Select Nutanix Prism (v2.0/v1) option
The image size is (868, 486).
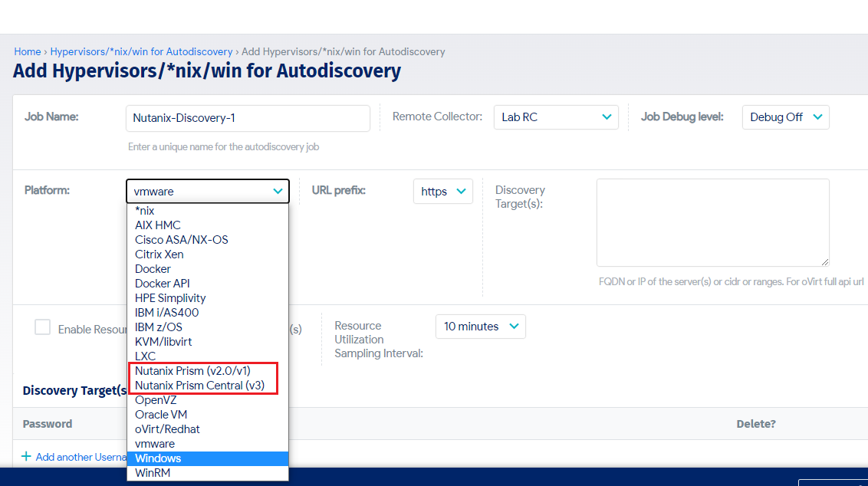click(208, 371)
